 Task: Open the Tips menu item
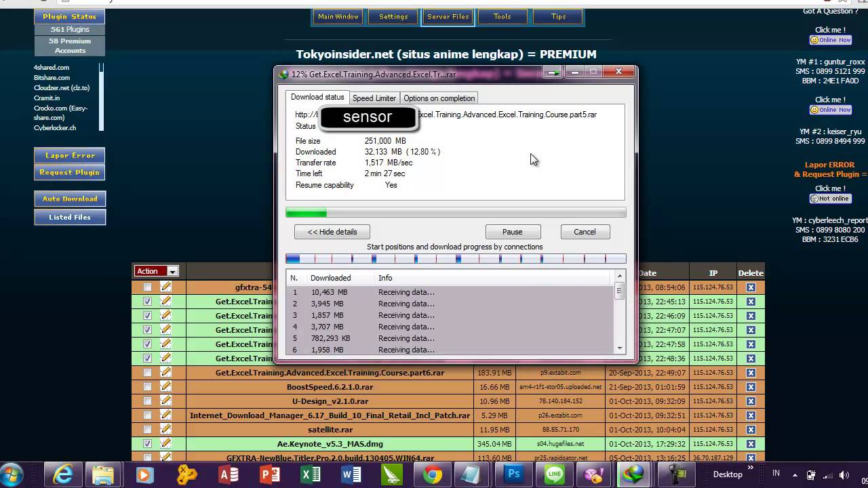pyautogui.click(x=558, y=17)
